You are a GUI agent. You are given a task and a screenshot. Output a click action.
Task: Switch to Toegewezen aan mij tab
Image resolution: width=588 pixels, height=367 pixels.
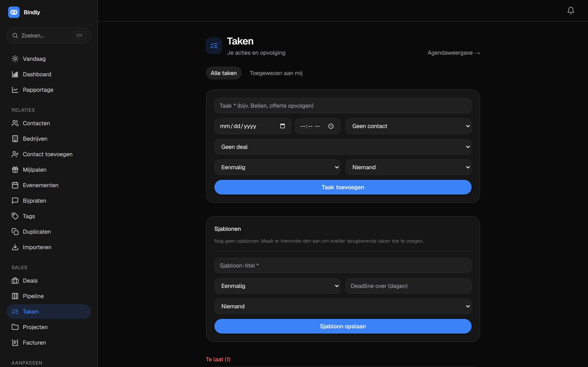click(x=276, y=73)
